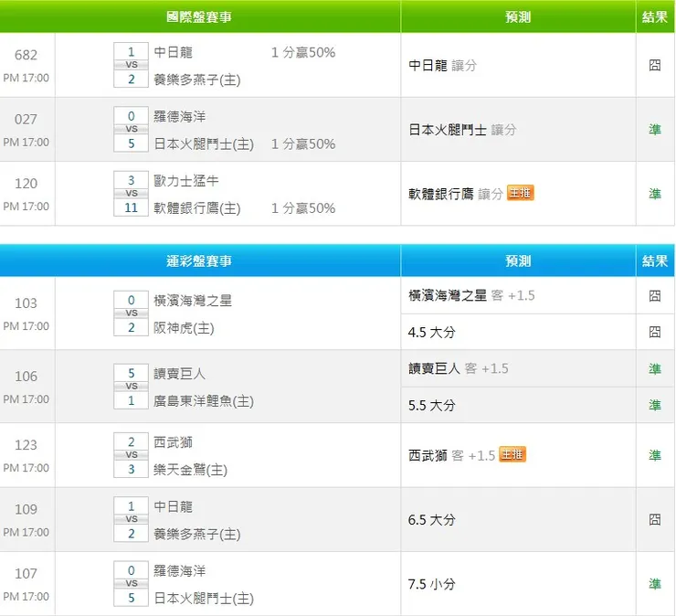
Task: Click 讀賣巨人 team in game 106
Action: (x=179, y=374)
